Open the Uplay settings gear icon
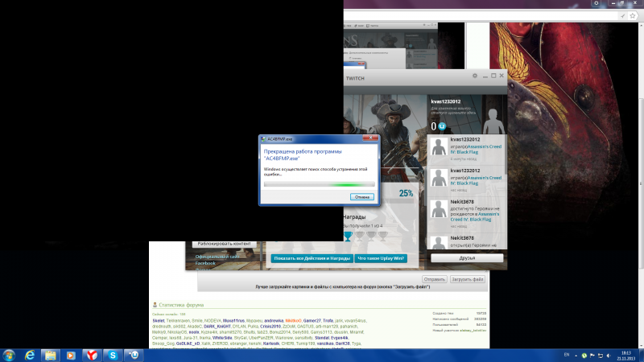Image resolution: width=644 pixels, height=362 pixels. pos(475,76)
